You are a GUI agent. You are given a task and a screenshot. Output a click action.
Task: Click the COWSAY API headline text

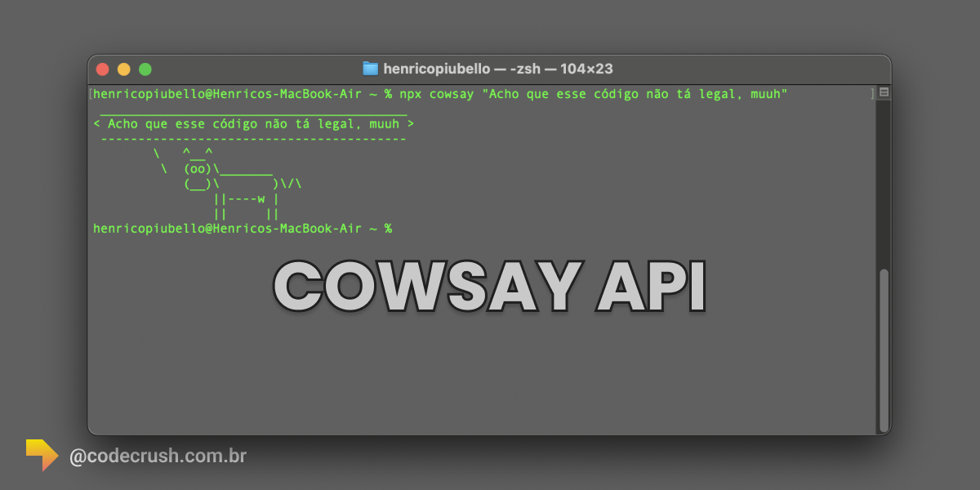[490, 284]
